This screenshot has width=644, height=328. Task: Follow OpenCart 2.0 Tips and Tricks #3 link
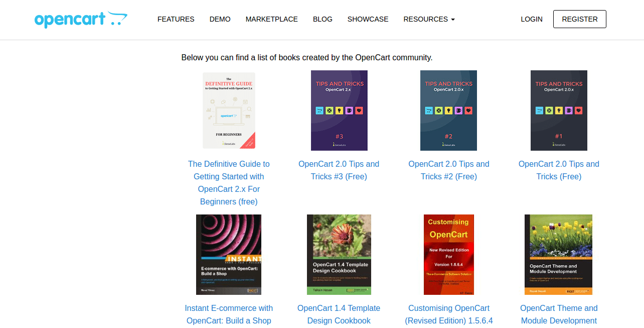point(339,170)
